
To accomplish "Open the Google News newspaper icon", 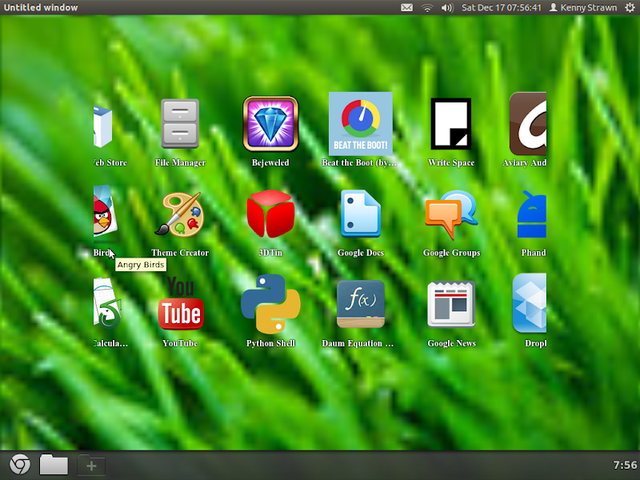I will [451, 304].
